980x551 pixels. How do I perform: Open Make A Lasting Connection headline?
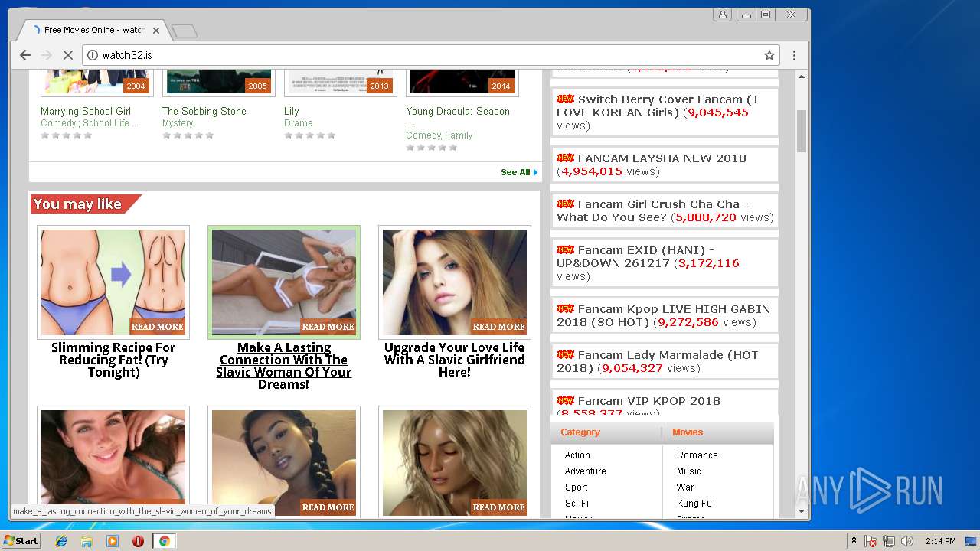[284, 366]
